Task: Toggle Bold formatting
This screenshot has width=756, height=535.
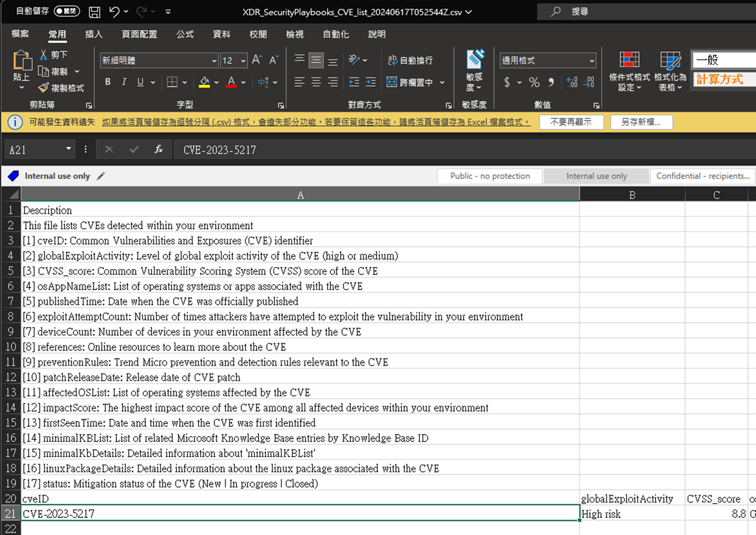Action: coord(107,82)
